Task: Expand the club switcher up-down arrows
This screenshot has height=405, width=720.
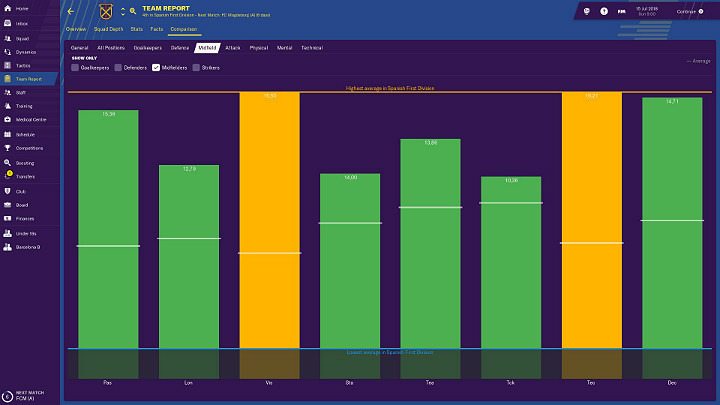Action: pos(122,12)
